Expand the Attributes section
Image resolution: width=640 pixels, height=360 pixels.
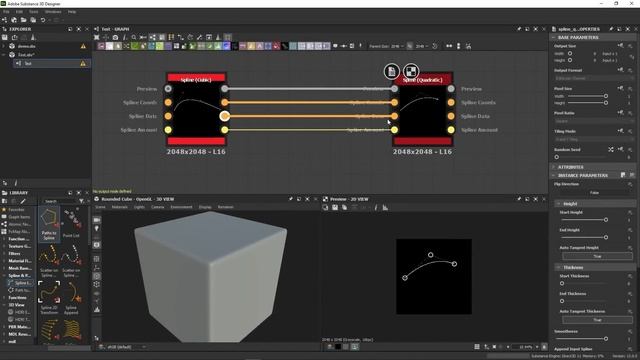pos(553,167)
